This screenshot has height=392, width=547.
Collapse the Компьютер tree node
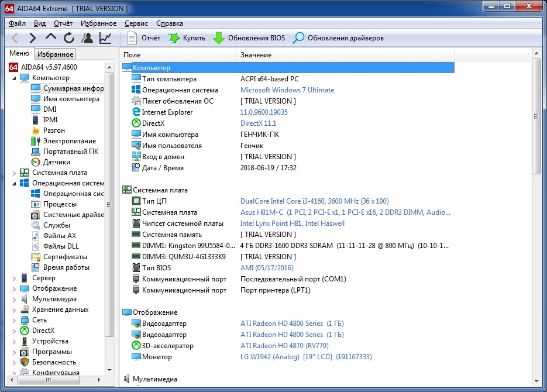[x=15, y=78]
